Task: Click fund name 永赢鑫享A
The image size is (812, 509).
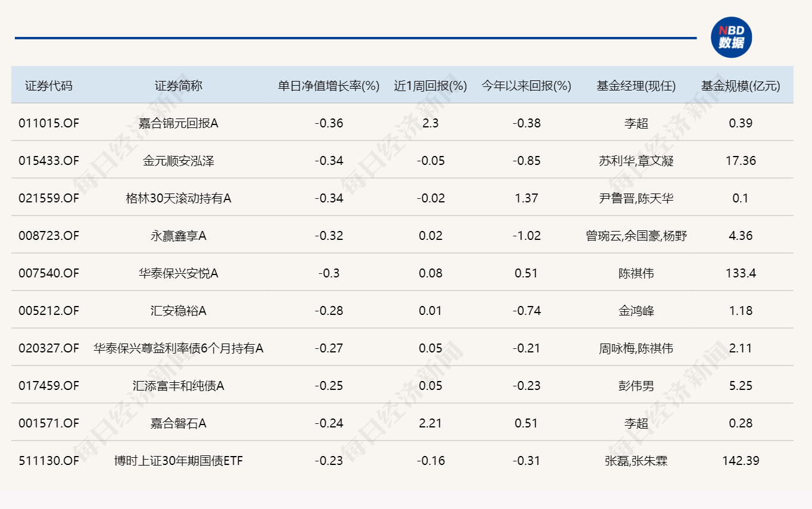Action: [179, 236]
